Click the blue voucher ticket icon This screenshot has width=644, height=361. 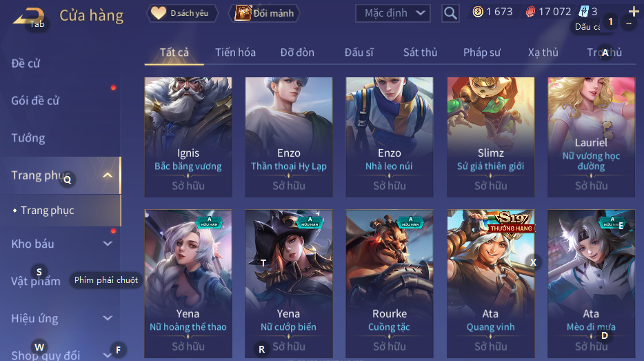coord(583,12)
